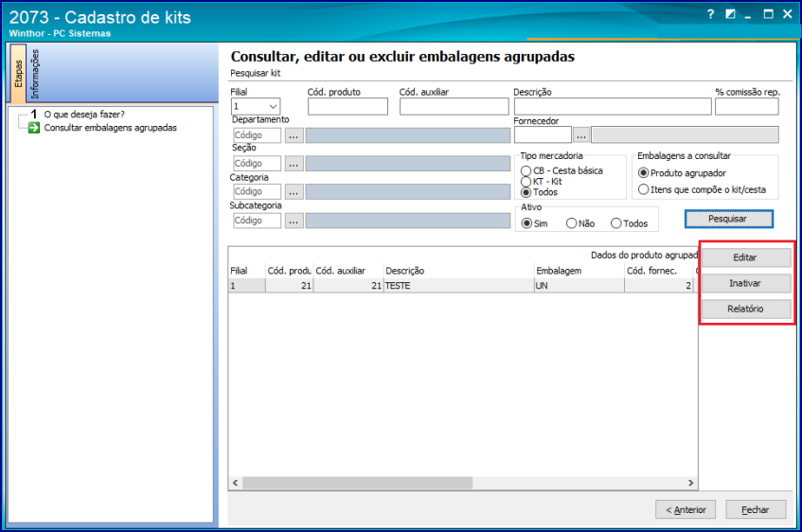Click the Cód. auxiliar input field
This screenshot has height=532, width=802.
pos(454,106)
